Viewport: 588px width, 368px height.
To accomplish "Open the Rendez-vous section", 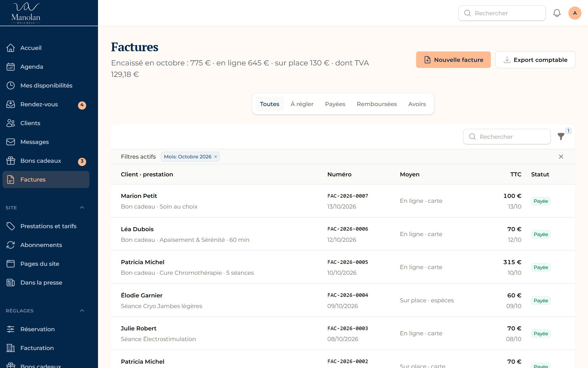I will point(46,104).
